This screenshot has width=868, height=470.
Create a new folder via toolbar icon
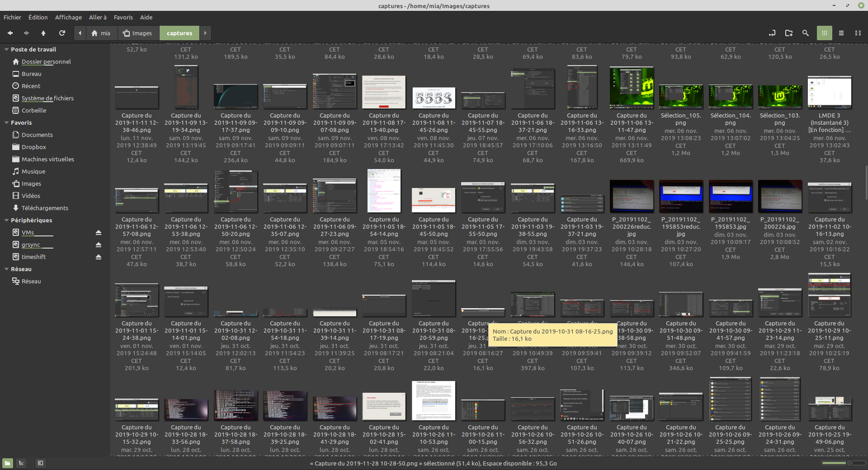(789, 33)
